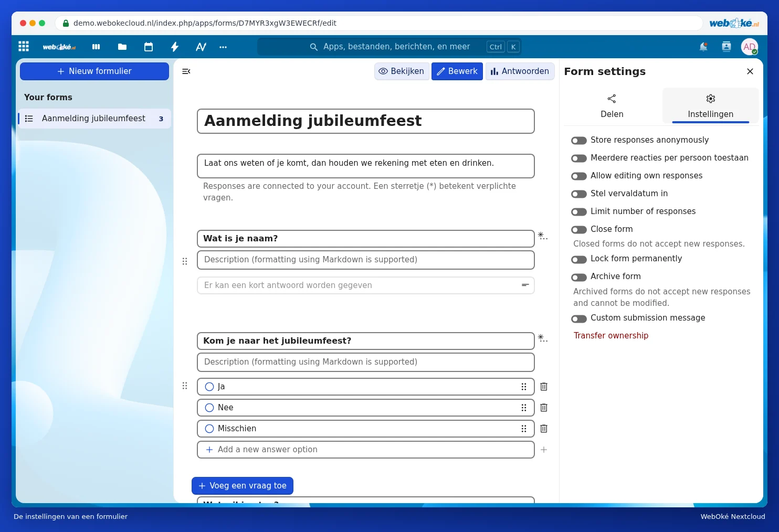
Task: Toggle 'Store responses anonymously' switch
Action: 579,141
